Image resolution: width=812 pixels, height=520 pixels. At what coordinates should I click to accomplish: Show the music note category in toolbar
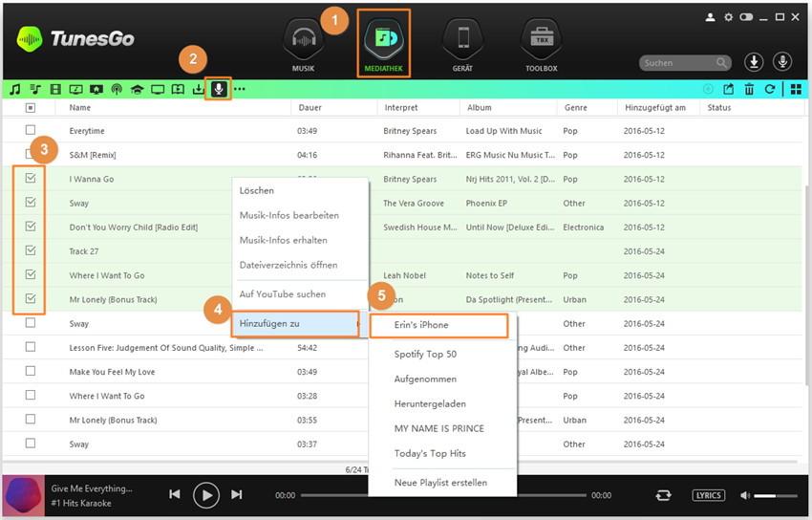[x=15, y=89]
